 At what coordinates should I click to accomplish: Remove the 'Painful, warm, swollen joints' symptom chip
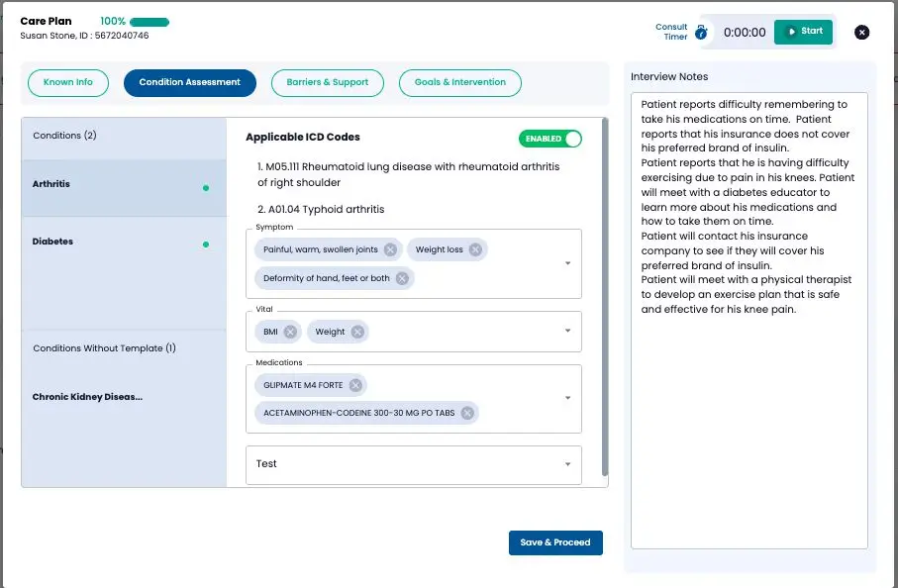click(x=390, y=249)
